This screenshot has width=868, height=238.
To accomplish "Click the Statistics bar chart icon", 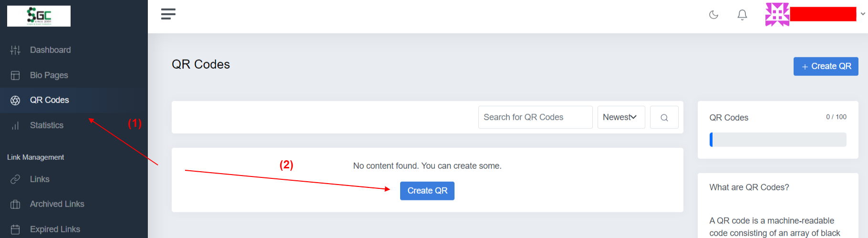I will pos(15,125).
